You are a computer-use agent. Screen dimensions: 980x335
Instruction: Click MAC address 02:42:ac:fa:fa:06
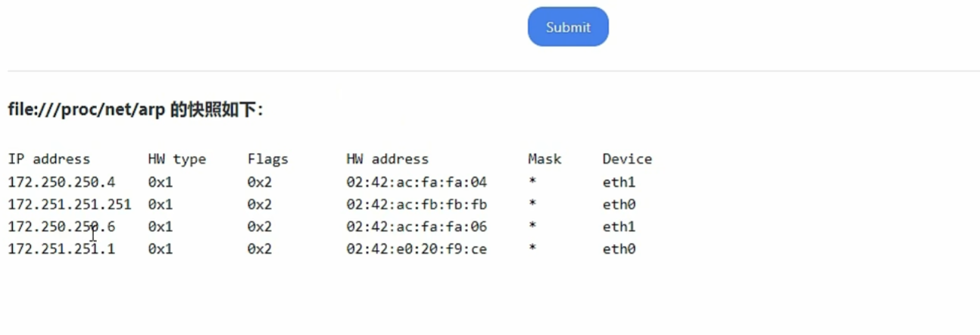point(417,227)
